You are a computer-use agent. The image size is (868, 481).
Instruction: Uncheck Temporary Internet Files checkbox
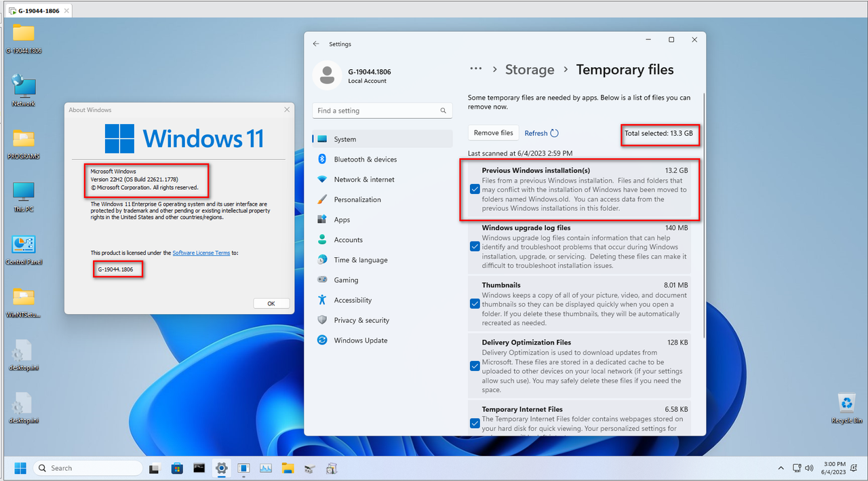(475, 423)
